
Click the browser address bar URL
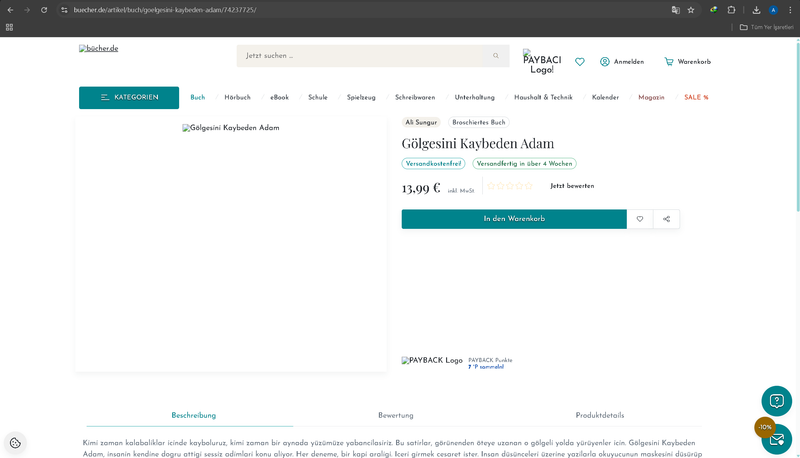click(165, 10)
